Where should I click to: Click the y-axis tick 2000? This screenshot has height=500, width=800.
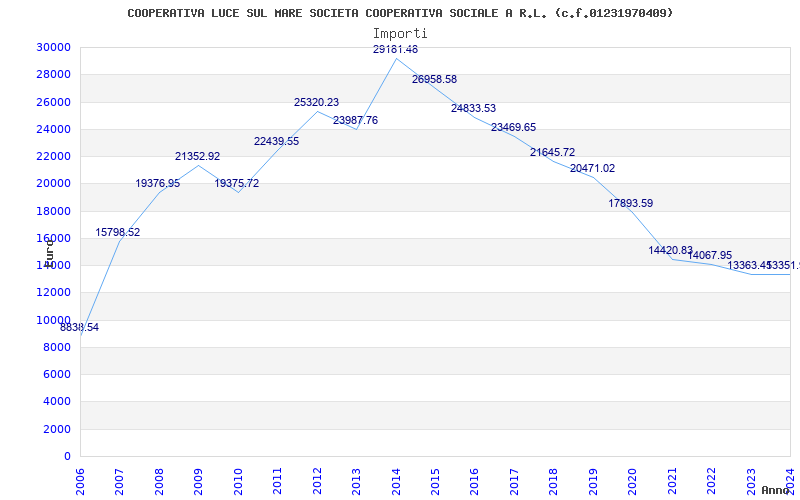pyautogui.click(x=56, y=429)
